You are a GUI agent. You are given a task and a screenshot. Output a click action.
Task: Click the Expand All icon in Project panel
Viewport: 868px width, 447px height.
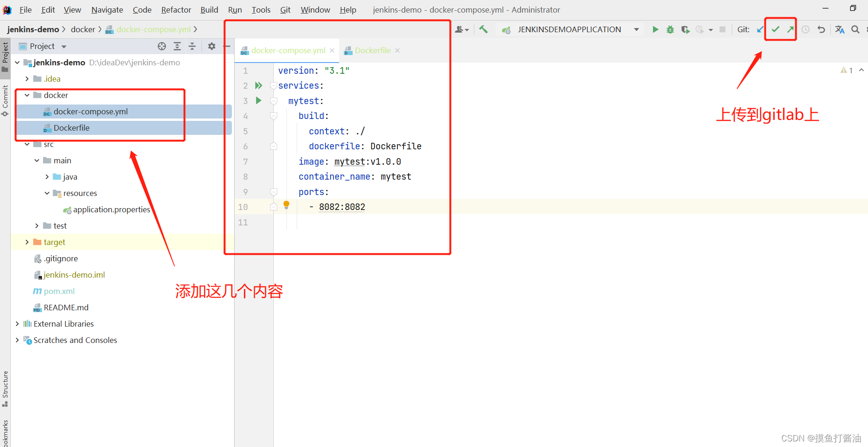[x=177, y=46]
